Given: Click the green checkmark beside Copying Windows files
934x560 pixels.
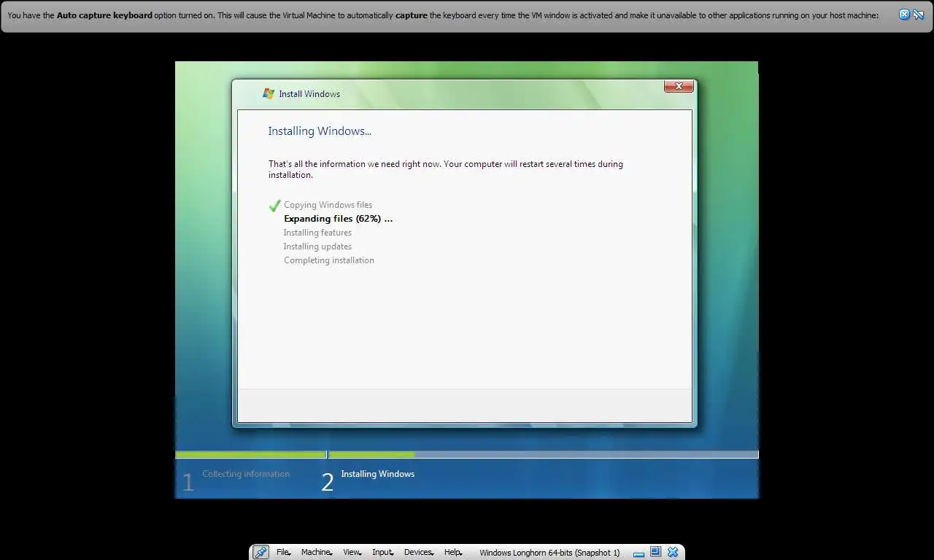Looking at the screenshot, I should (x=274, y=206).
